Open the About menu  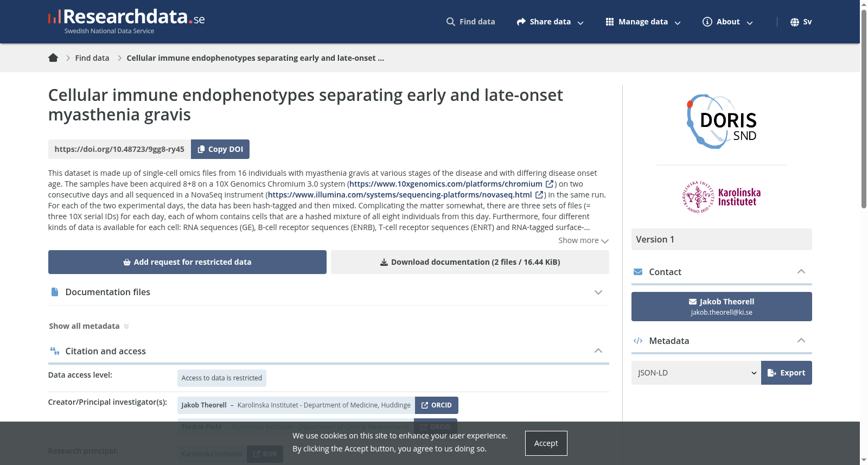[x=728, y=22]
